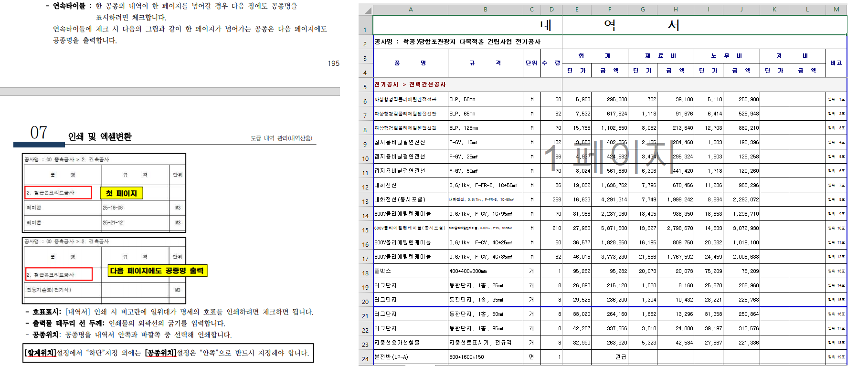Click the yellow 다음 페이지에도 공종명 출력 label
This screenshot has width=868, height=366.
157,271
